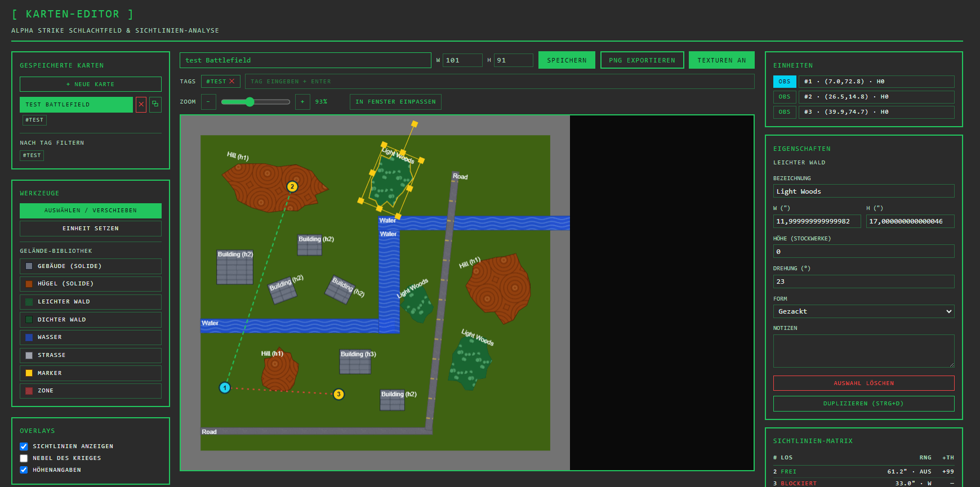Select the Wasser terrain tool
The image size is (980, 487).
(91, 337)
